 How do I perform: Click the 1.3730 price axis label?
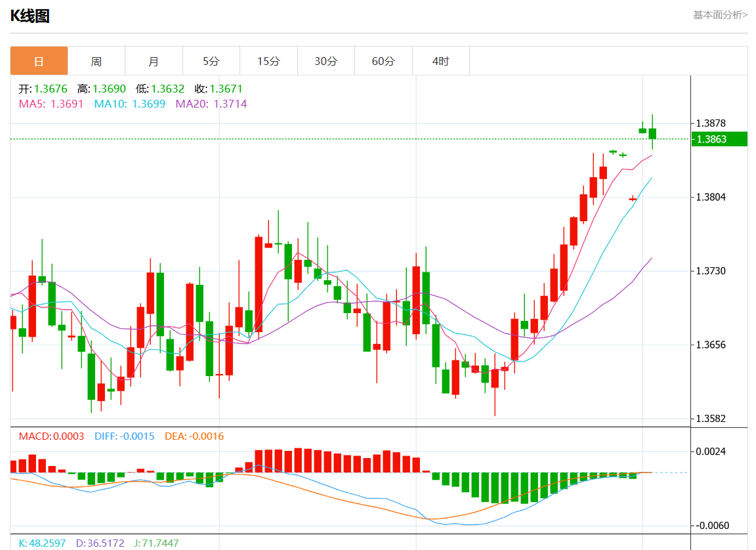pyautogui.click(x=711, y=271)
